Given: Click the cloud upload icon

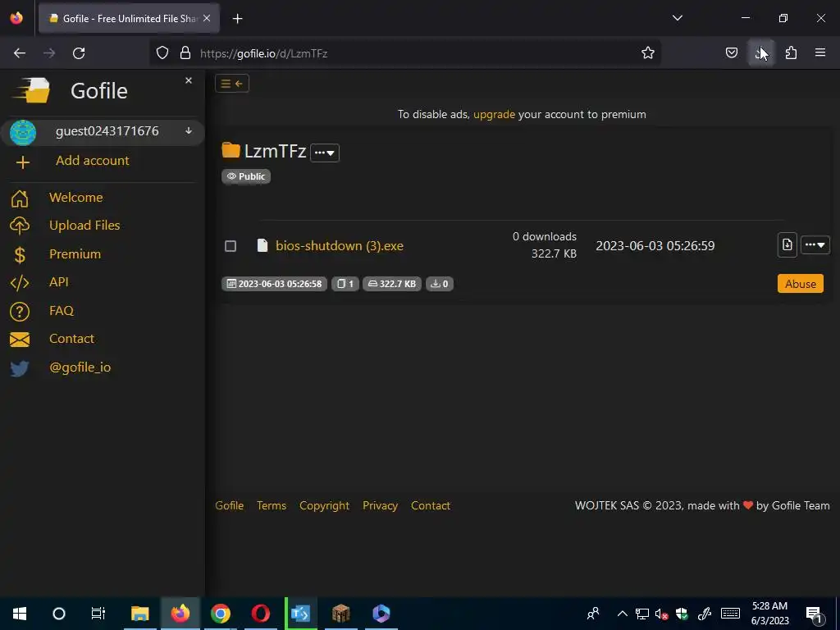Looking at the screenshot, I should pos(20,226).
